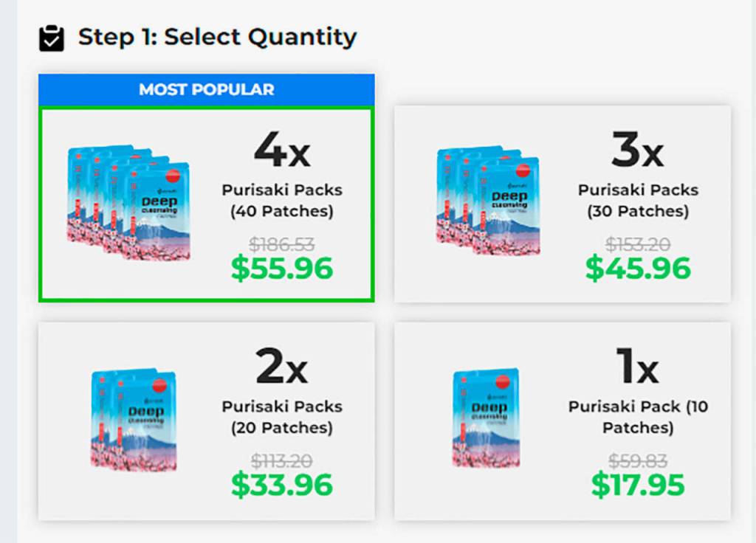Click the four-pack product image
This screenshot has height=543, width=756.
(x=128, y=203)
